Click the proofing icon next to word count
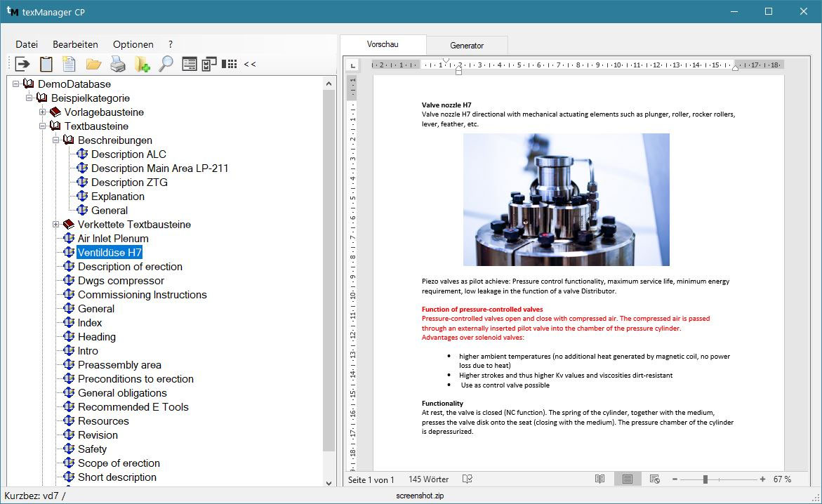 [x=467, y=479]
